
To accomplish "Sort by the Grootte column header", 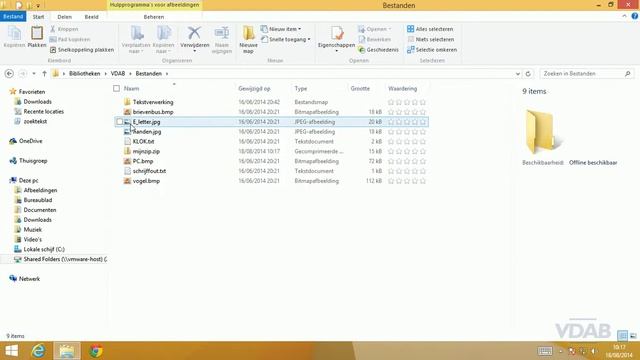I will pyautogui.click(x=360, y=88).
